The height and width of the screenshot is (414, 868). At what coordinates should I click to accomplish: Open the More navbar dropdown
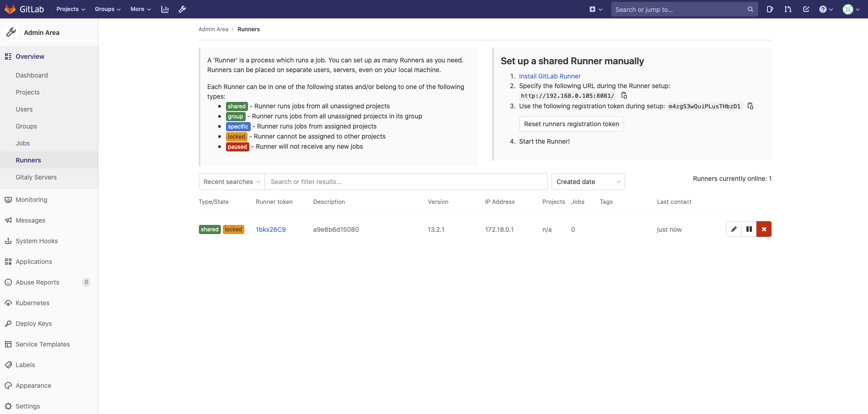[x=141, y=9]
